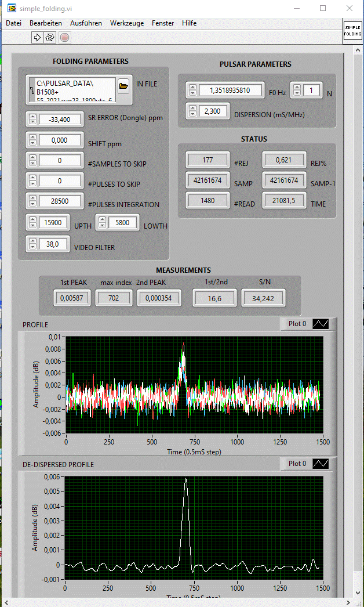Click the SAMP indicator value
This screenshot has width=364, height=607.
click(208, 180)
